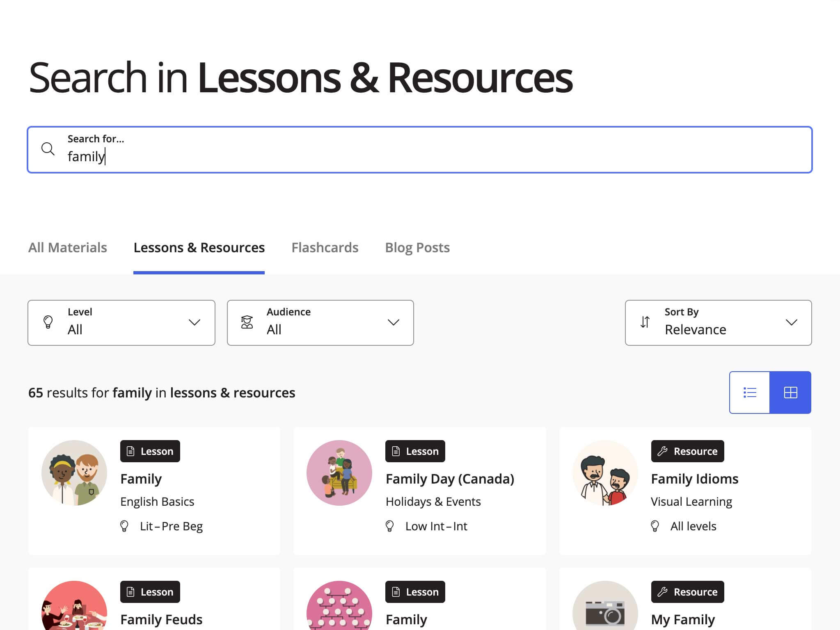The image size is (840, 630).
Task: Click the 65 results count text
Action: [162, 393]
